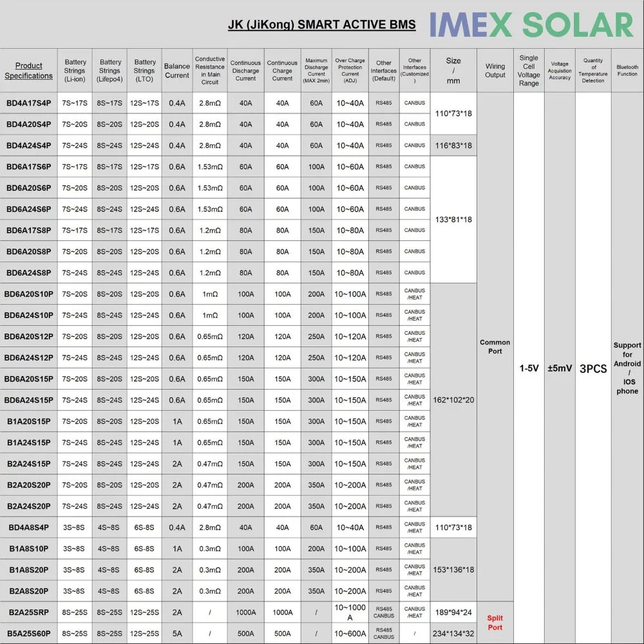The height and width of the screenshot is (644, 644).
Task: Click '8S~25S' Li-ion strings in B2A25SRP row
Action: click(x=75, y=612)
